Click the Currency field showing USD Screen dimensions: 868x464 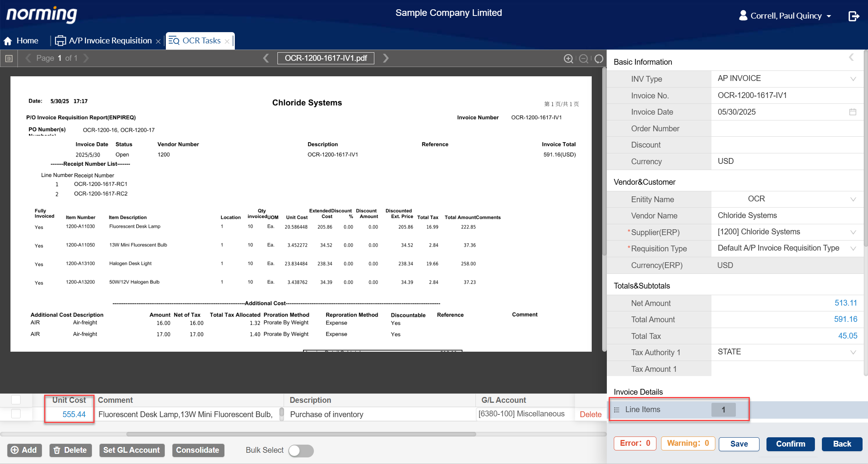click(x=787, y=162)
